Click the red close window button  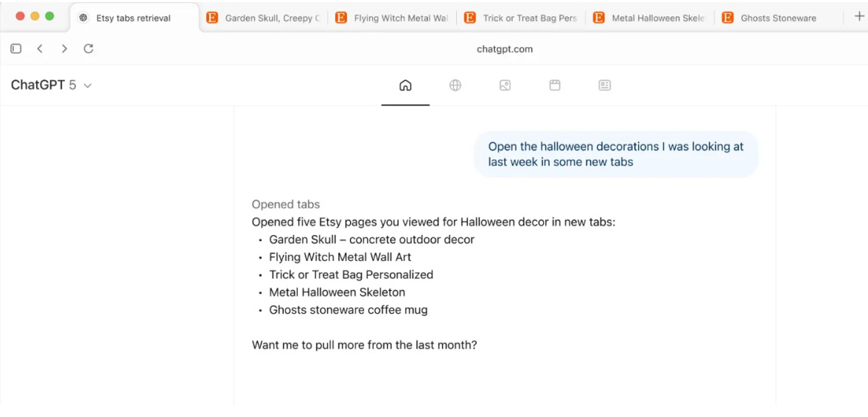point(21,16)
